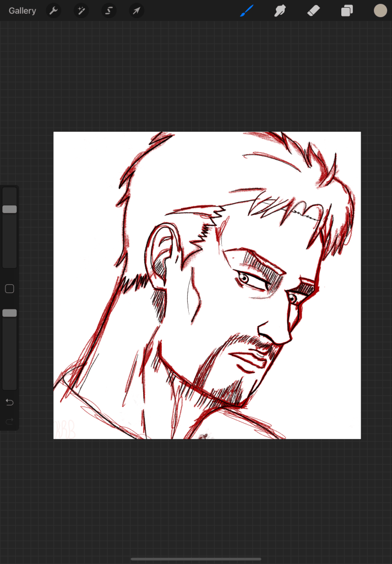Open the Actions wrench menu
The width and height of the screenshot is (392, 564).
(x=53, y=11)
